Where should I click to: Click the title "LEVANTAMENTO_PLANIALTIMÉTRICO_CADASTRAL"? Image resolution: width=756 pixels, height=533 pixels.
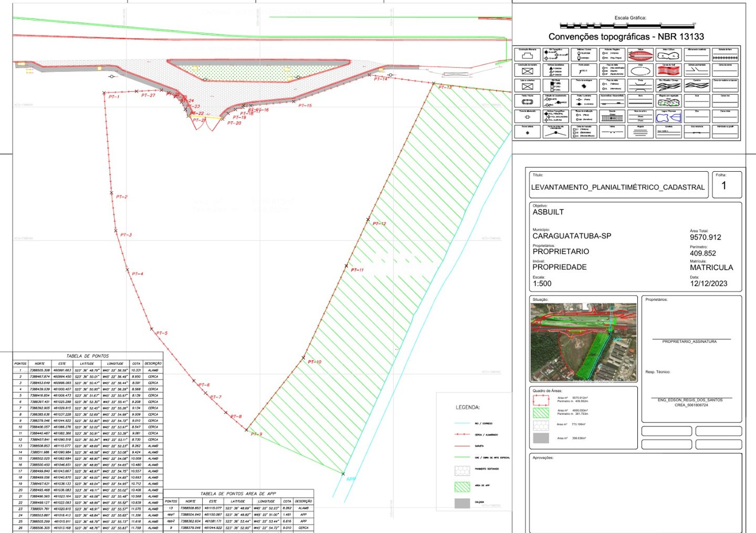[618, 187]
